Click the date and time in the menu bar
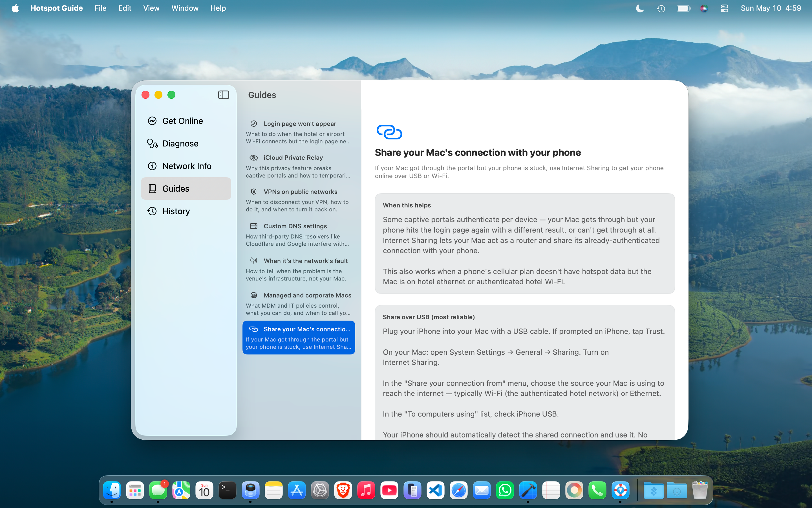The image size is (812, 508). (771, 8)
